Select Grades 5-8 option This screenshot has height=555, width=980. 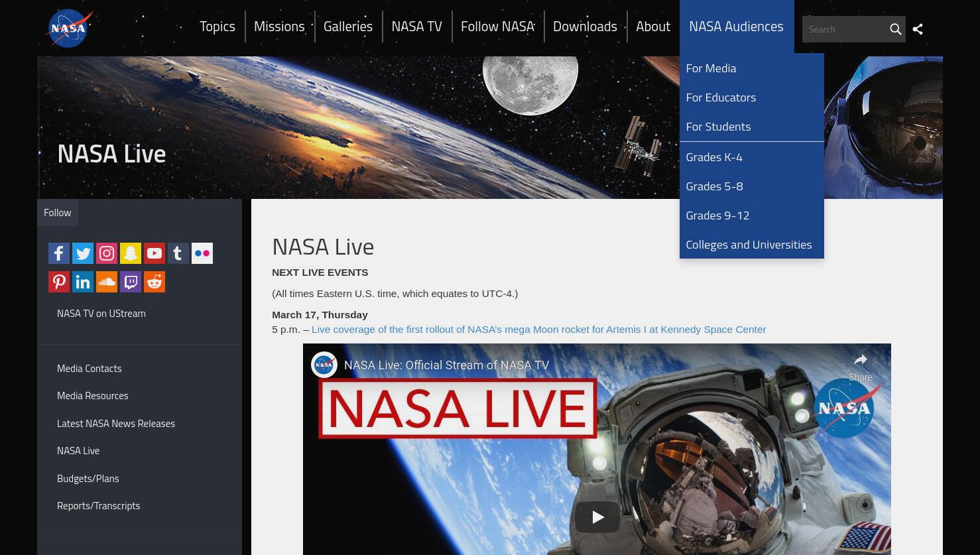point(751,186)
